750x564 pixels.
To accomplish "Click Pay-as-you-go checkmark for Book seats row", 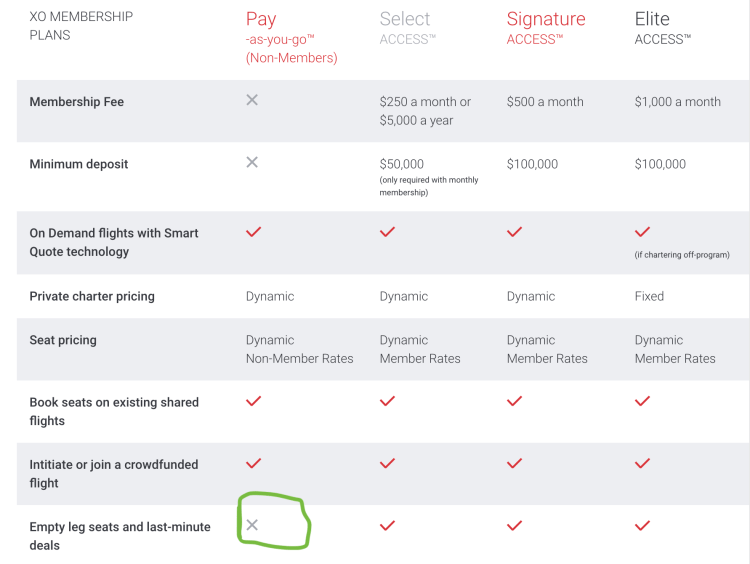I will pyautogui.click(x=254, y=401).
